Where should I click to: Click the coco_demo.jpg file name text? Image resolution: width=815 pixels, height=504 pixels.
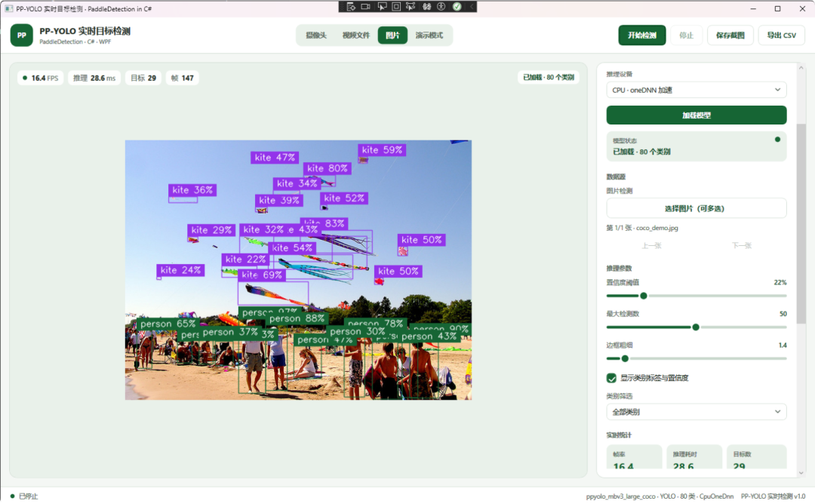tap(657, 228)
